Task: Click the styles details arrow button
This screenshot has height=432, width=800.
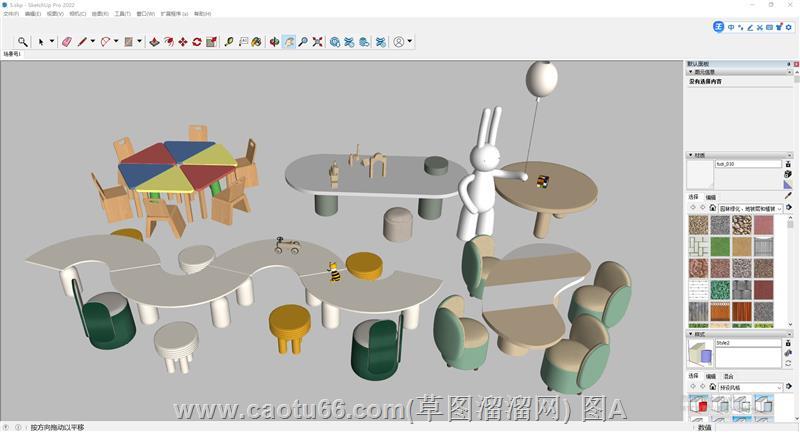Action: coord(789,387)
